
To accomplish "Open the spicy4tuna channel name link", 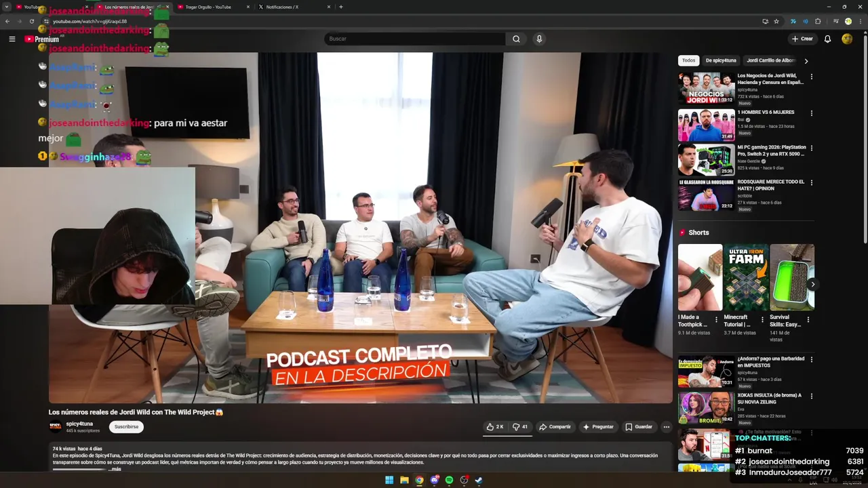I will [x=79, y=424].
